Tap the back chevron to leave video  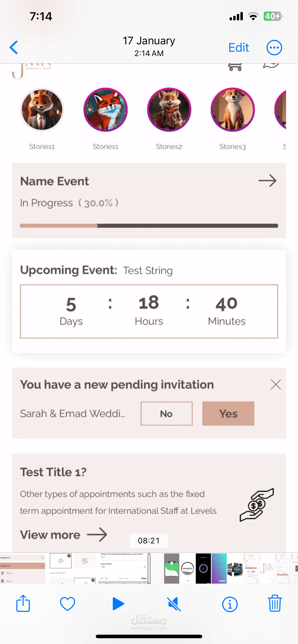tap(14, 47)
